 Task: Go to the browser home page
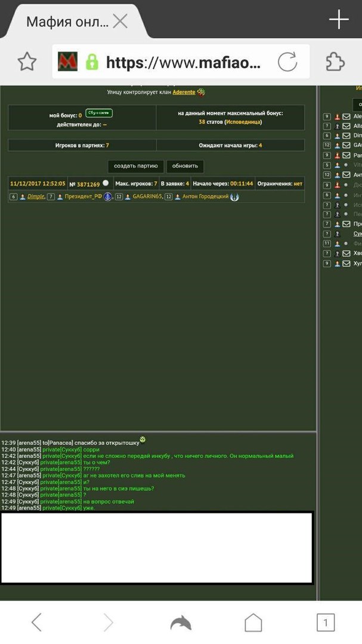point(253,623)
